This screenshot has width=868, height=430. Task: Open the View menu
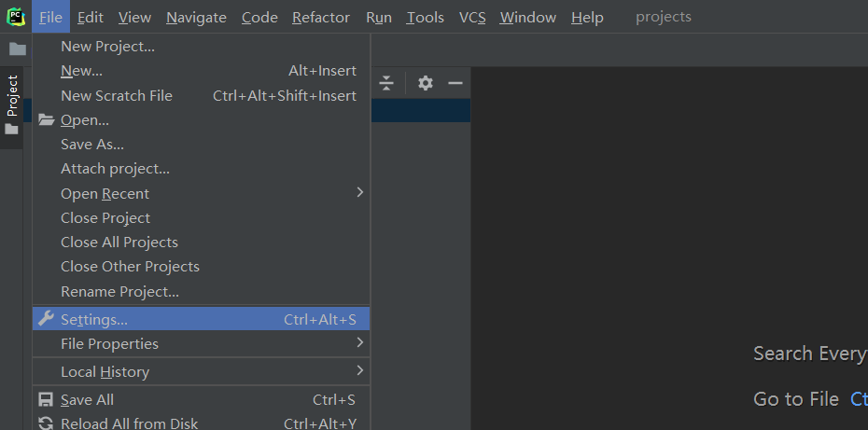tap(134, 17)
